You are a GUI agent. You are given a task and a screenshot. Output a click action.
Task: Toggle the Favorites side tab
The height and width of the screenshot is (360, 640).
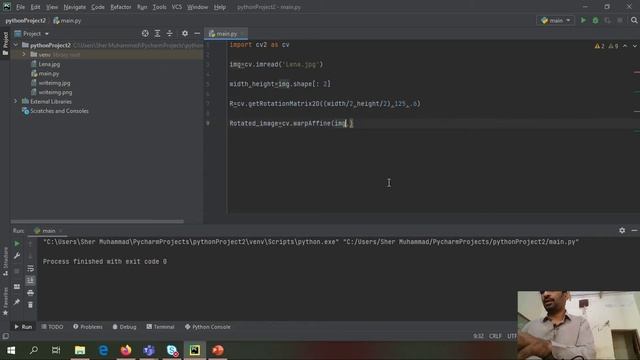tap(5, 301)
